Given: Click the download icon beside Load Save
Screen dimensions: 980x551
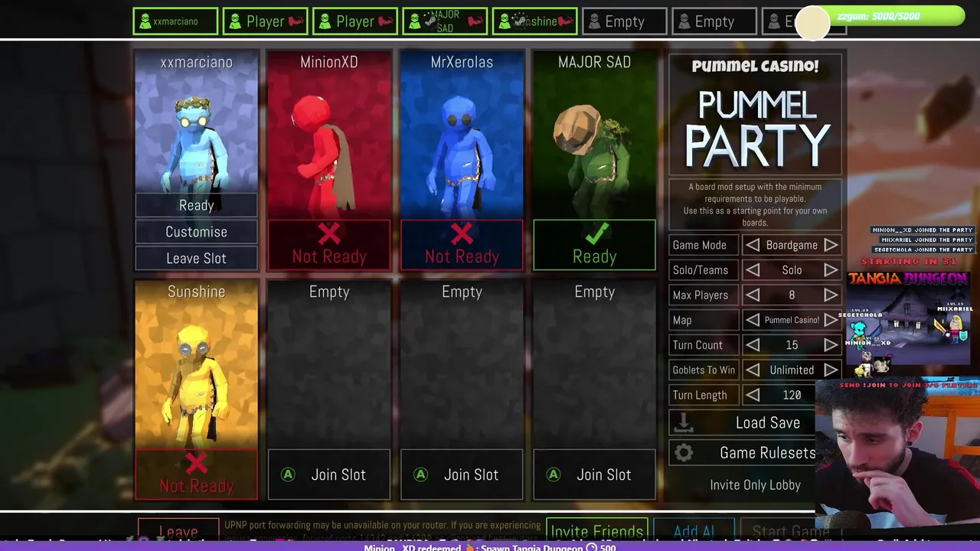Looking at the screenshot, I should click(684, 422).
